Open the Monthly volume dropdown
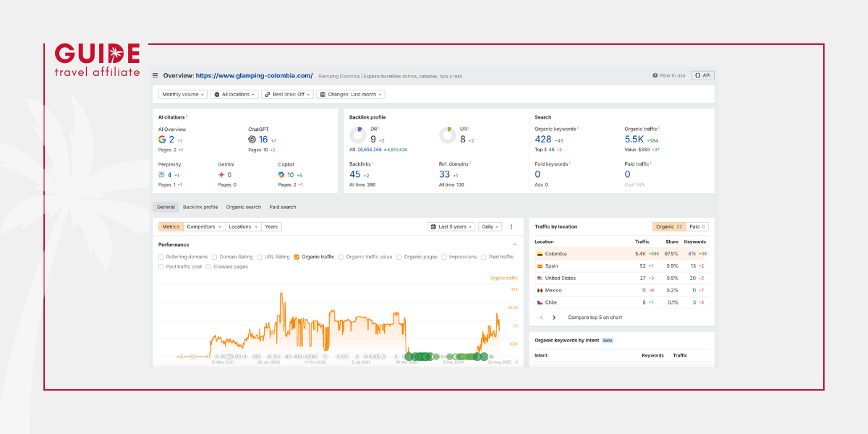868x434 pixels. point(183,94)
